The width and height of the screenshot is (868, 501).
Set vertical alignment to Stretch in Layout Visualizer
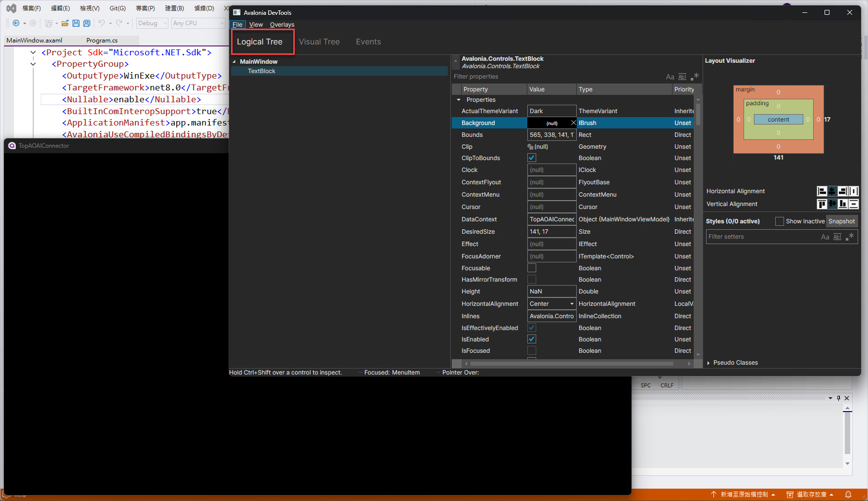click(x=854, y=204)
